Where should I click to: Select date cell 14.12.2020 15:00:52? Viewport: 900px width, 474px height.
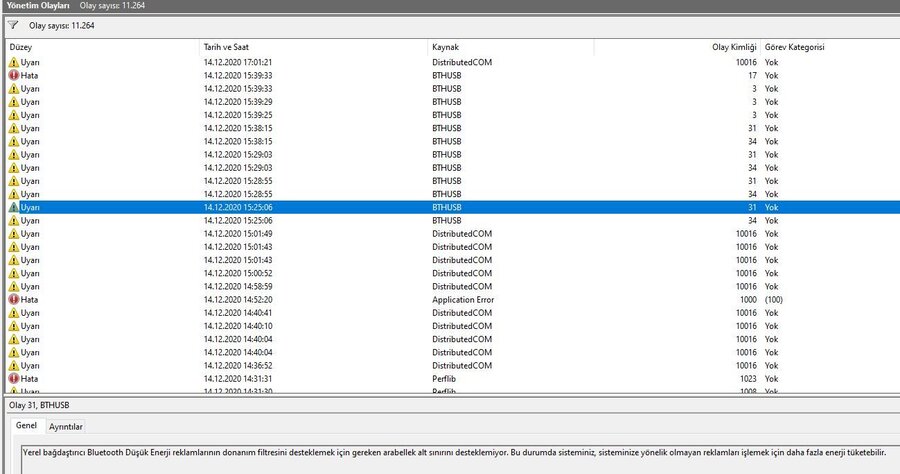point(238,273)
